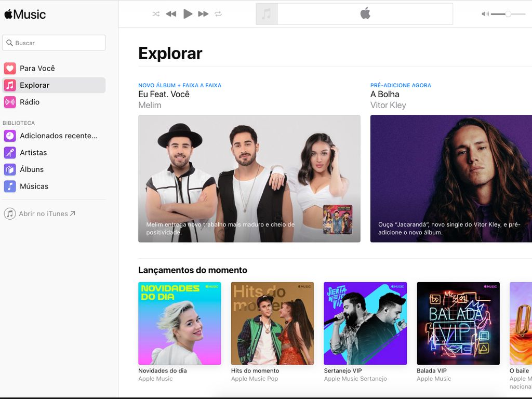Click the Rádio broadcast icon
The height and width of the screenshot is (399, 532).
pyautogui.click(x=10, y=102)
